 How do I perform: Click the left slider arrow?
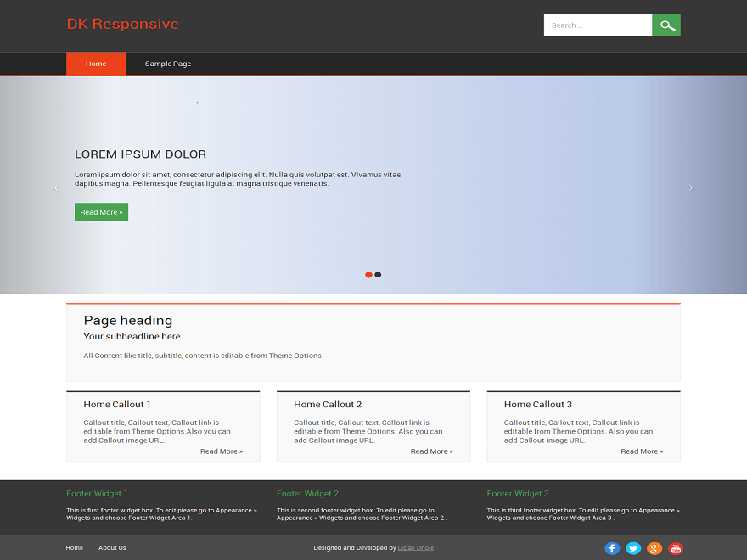click(55, 187)
